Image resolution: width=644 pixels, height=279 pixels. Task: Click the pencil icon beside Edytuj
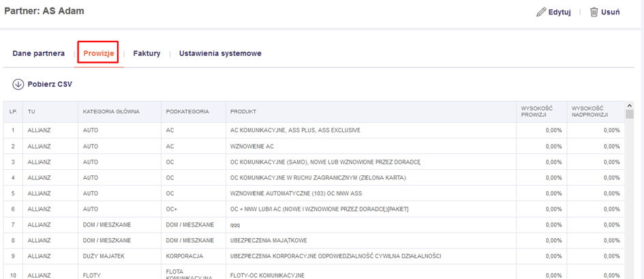(541, 12)
